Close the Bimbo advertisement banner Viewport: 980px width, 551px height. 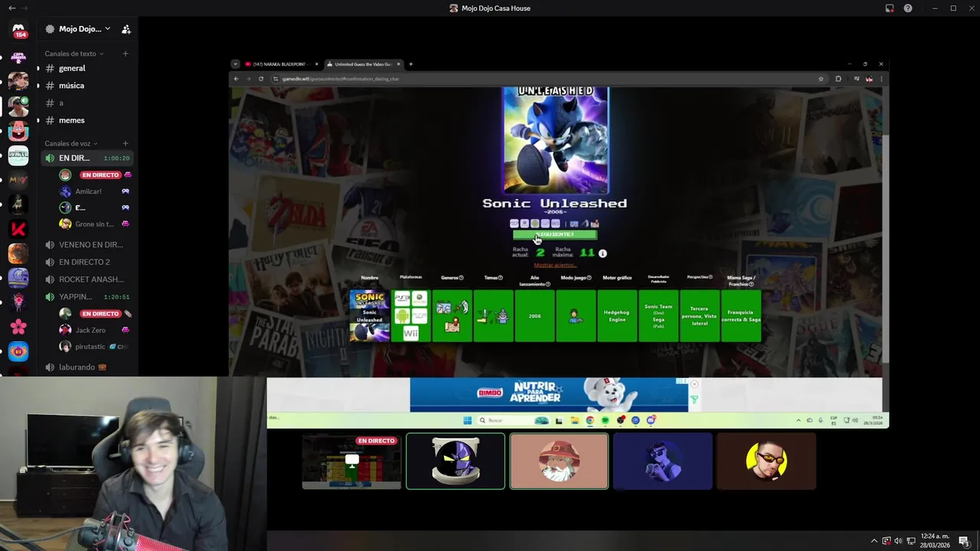(x=694, y=384)
